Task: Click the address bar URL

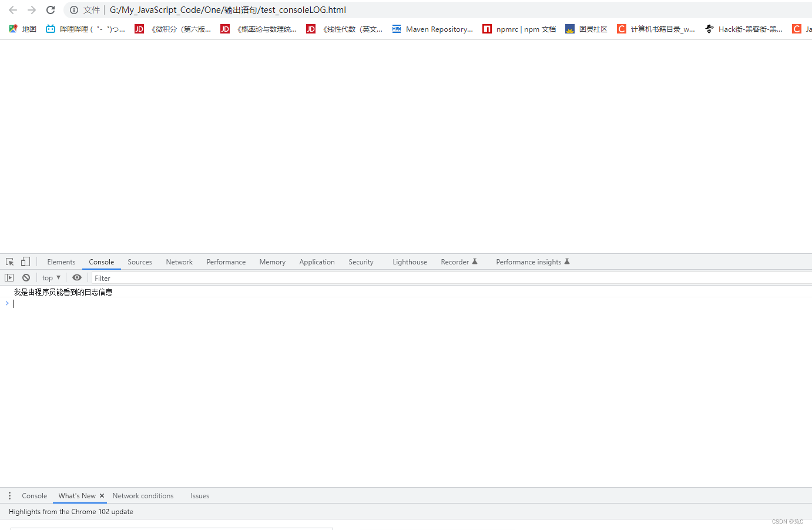Action: [x=228, y=10]
